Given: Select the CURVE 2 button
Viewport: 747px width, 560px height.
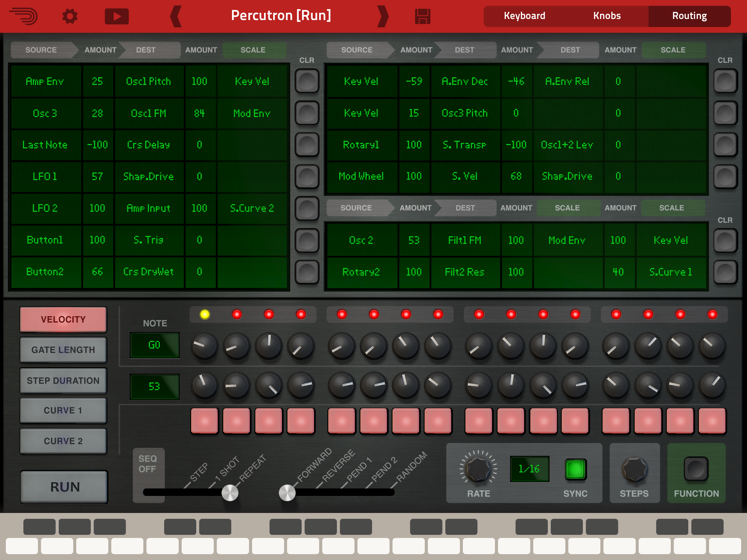Looking at the screenshot, I should coord(63,441).
